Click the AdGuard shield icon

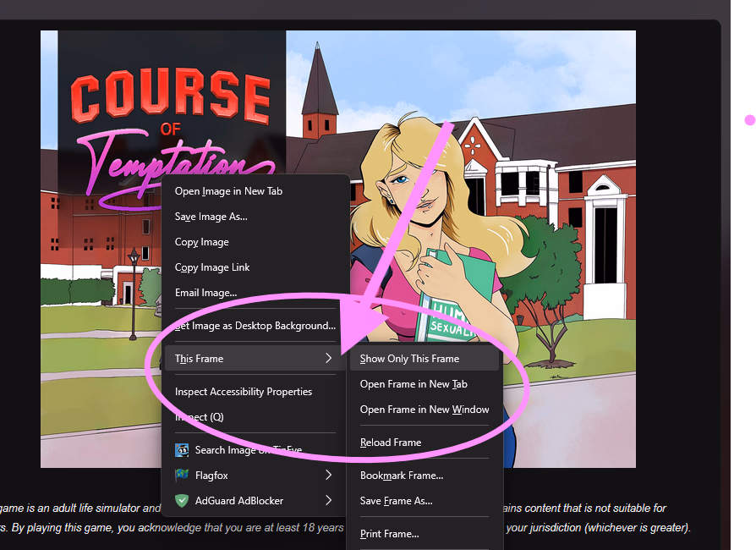182,500
